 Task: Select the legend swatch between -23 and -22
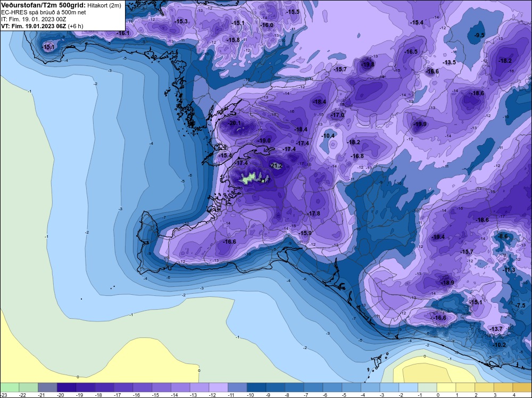click(x=10, y=387)
